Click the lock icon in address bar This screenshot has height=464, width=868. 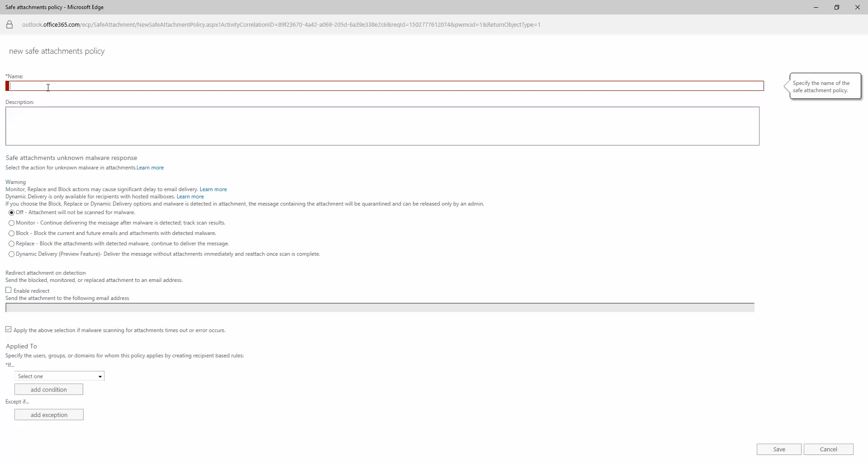(x=9, y=25)
